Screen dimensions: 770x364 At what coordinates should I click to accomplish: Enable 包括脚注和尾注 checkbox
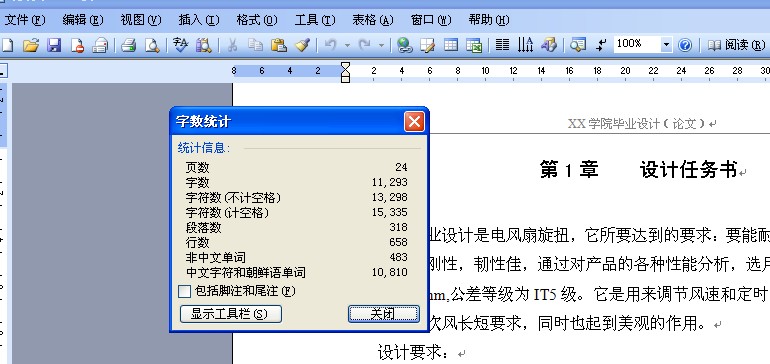coord(184,292)
